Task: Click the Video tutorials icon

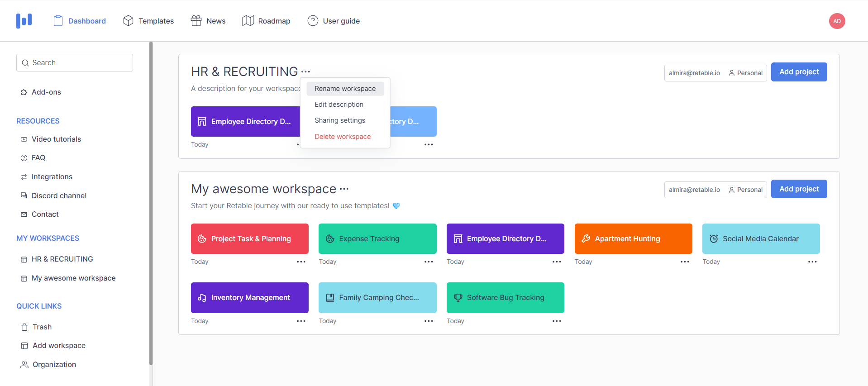Action: (24, 139)
